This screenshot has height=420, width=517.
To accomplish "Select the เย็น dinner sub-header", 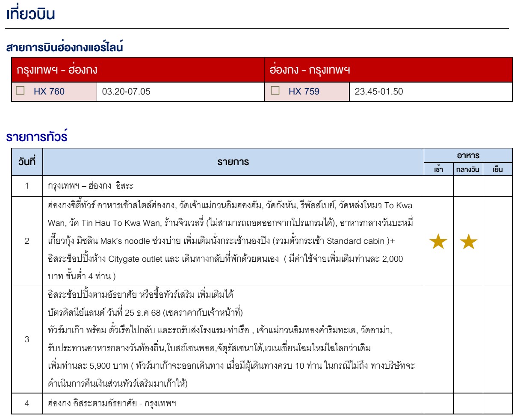I will click(x=497, y=169).
